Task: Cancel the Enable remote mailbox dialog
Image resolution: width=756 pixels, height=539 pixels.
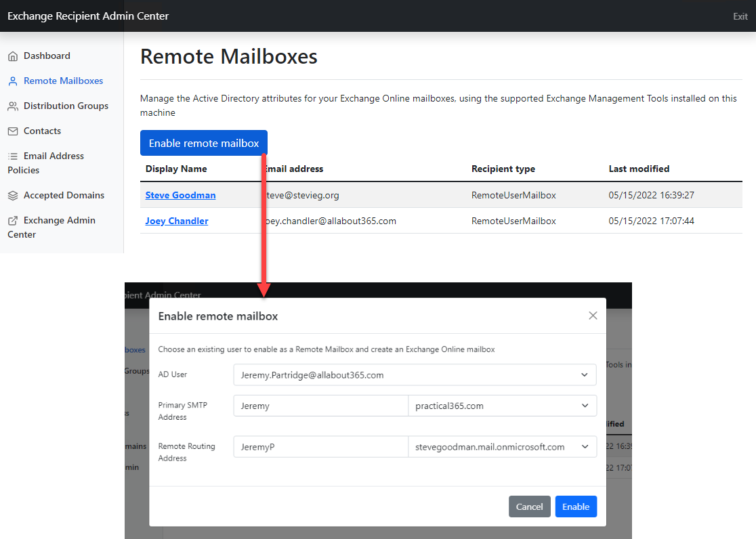Action: click(529, 506)
